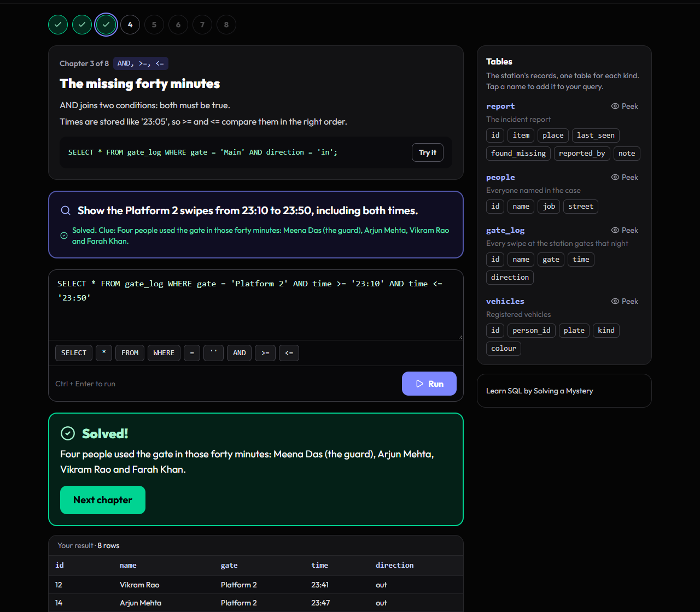Open chapter 7 step

[202, 25]
